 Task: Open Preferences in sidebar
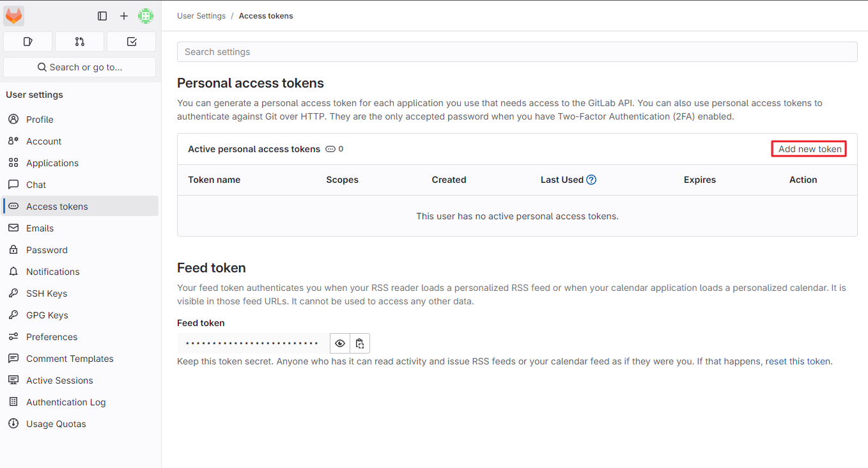tap(81, 337)
